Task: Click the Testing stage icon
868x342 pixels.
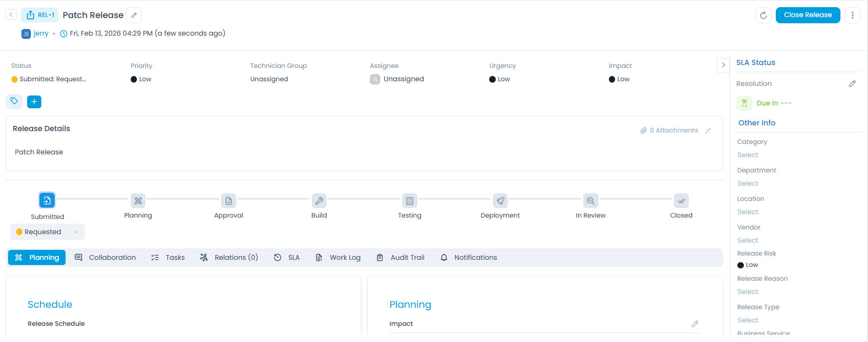Action: point(409,201)
